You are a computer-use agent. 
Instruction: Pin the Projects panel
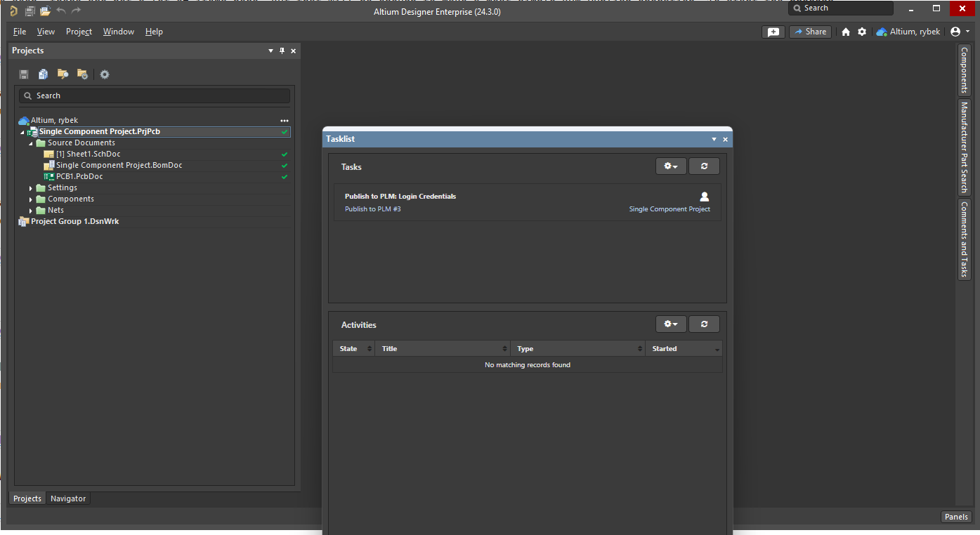tap(282, 51)
